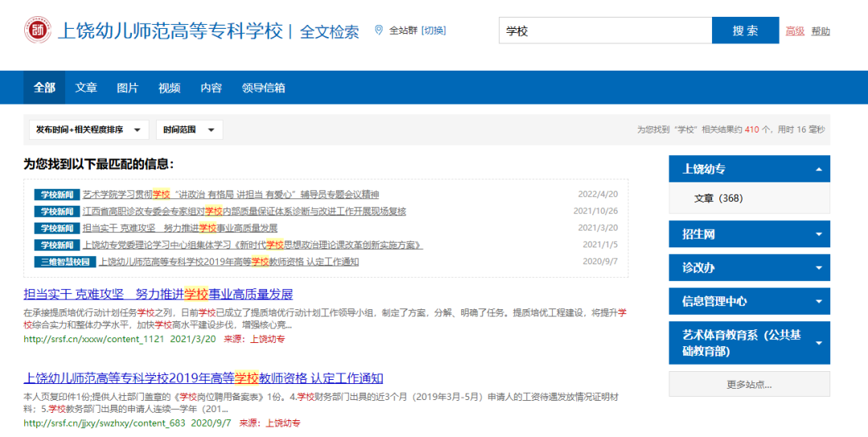Image resolution: width=868 pixels, height=437 pixels.
Task: Open 高级 advanced search link
Action: coord(795,31)
